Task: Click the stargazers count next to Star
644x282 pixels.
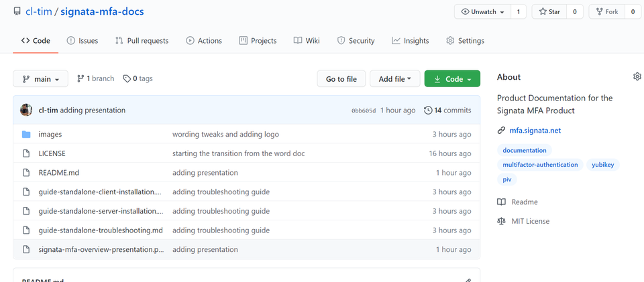Action: 575,12
